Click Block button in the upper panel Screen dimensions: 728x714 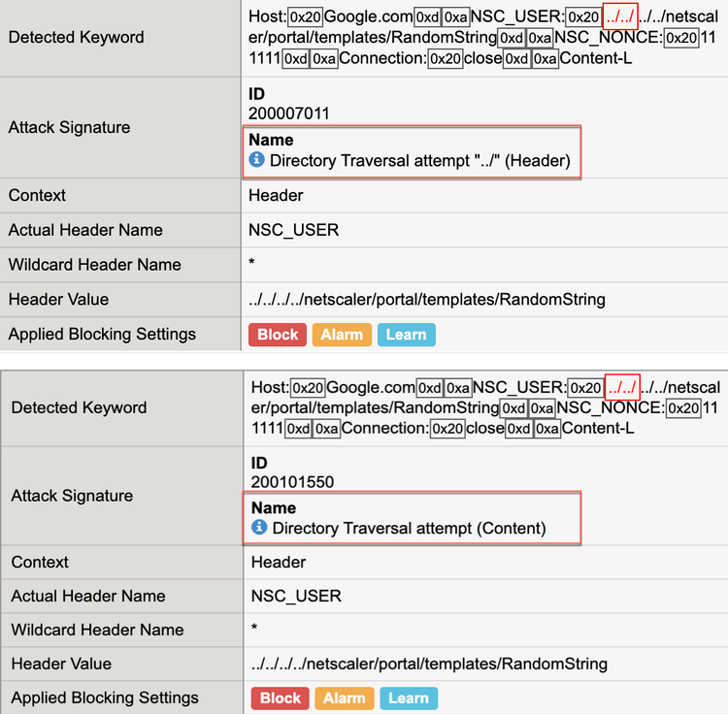[x=278, y=335]
